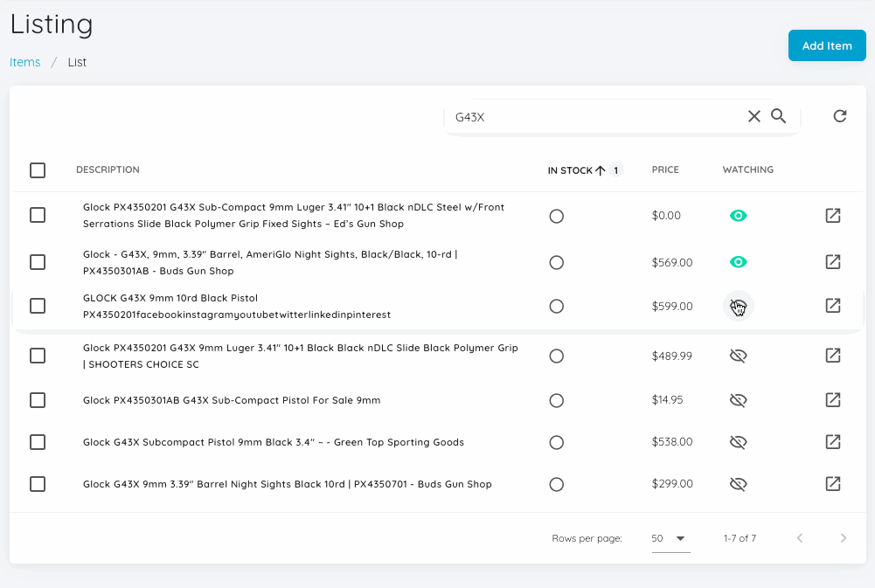
Task: Open external link for PX4350301AB Sub-Compact Pistol
Action: 832,400
